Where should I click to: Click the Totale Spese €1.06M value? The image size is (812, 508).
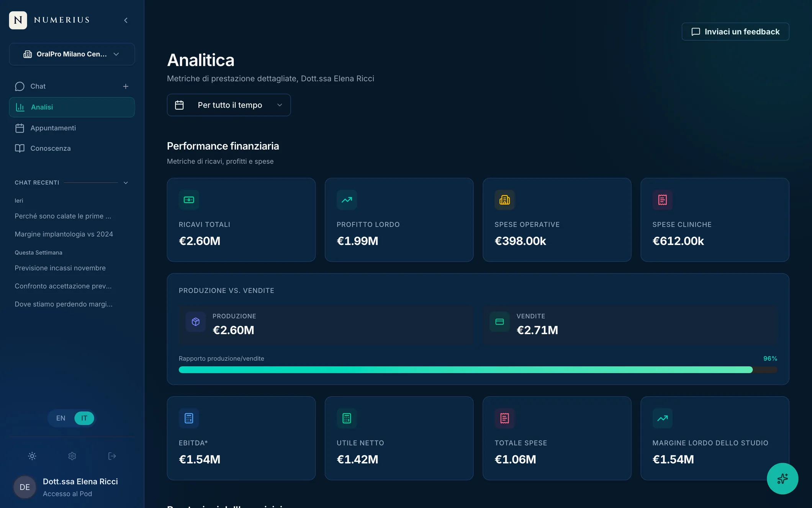516,459
